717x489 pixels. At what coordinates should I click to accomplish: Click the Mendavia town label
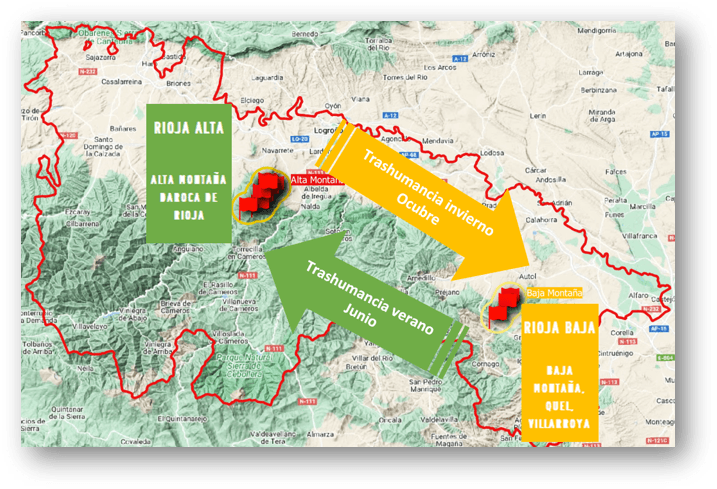point(438,141)
